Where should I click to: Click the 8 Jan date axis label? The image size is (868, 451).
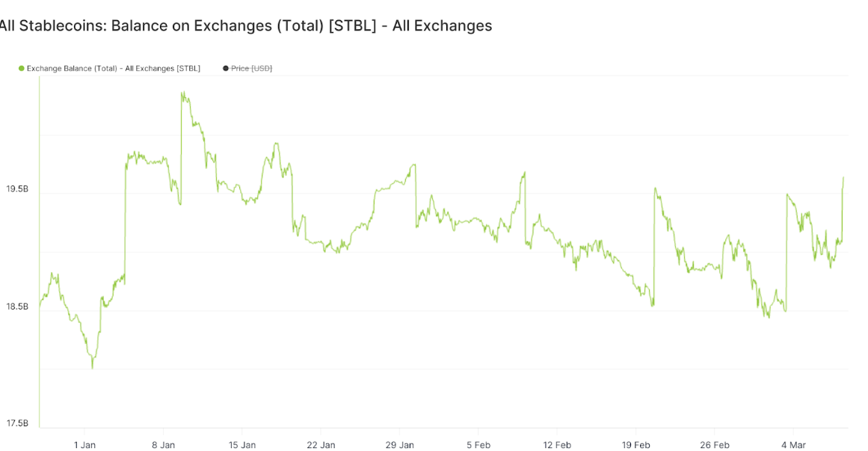click(x=163, y=445)
